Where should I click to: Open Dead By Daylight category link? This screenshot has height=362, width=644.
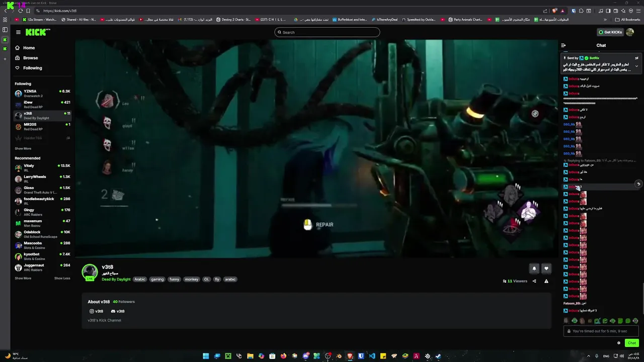[x=116, y=279]
